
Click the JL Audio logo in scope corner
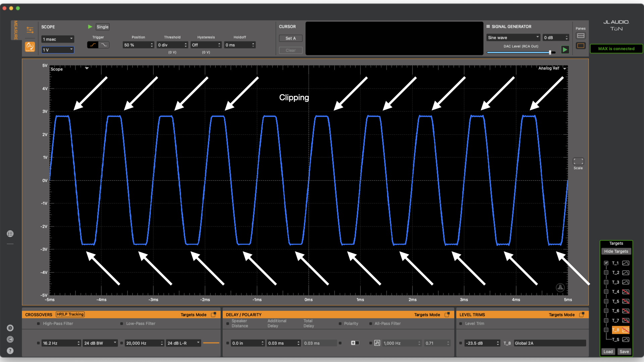coord(560,287)
